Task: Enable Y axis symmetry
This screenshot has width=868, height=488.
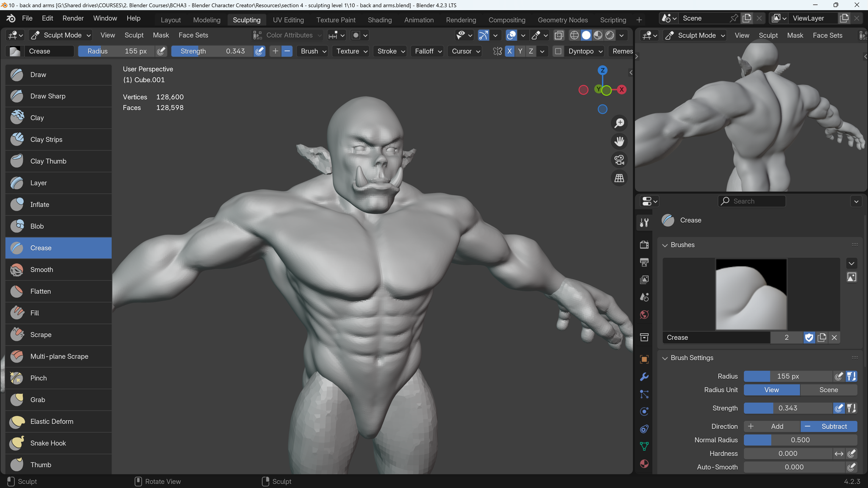Action: click(520, 51)
